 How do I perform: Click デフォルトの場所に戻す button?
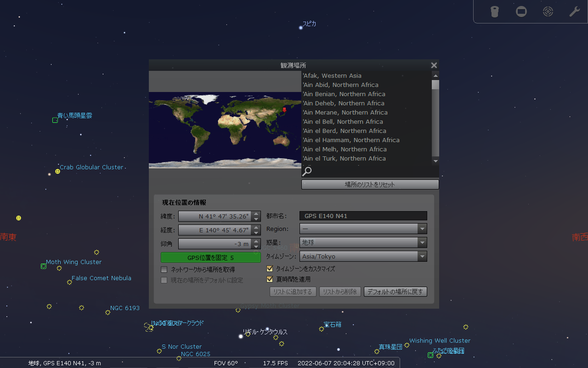point(396,292)
